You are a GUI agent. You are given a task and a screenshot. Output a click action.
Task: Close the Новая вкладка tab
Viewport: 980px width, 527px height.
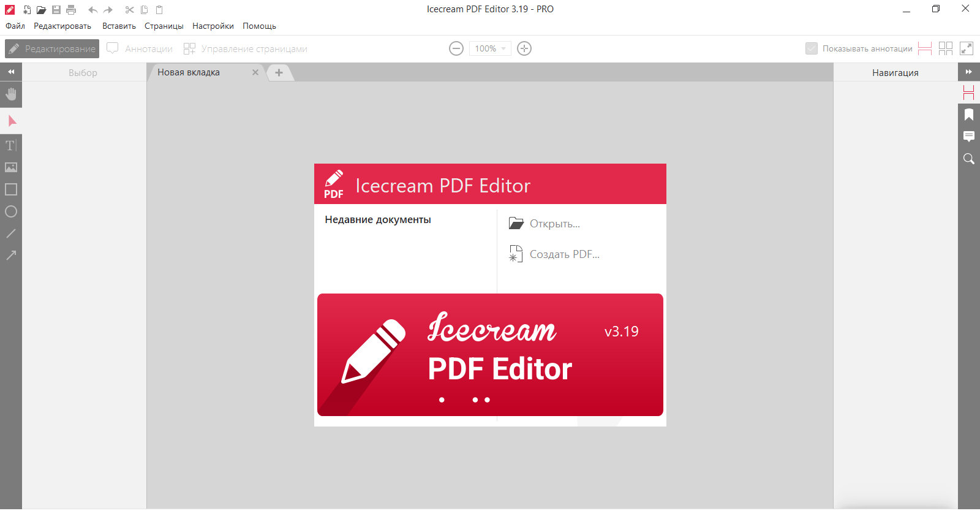click(x=255, y=72)
